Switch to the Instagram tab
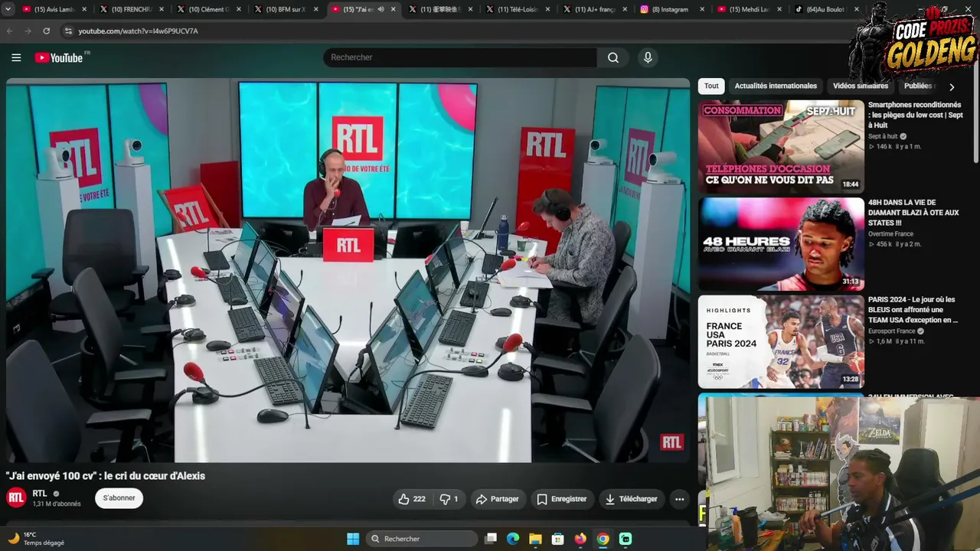980x551 pixels. (671, 9)
